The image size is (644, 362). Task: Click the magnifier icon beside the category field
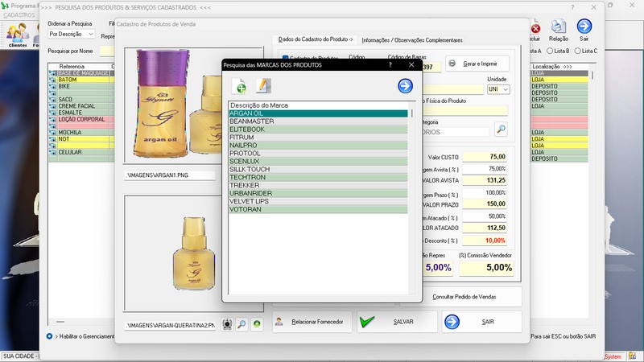(501, 129)
